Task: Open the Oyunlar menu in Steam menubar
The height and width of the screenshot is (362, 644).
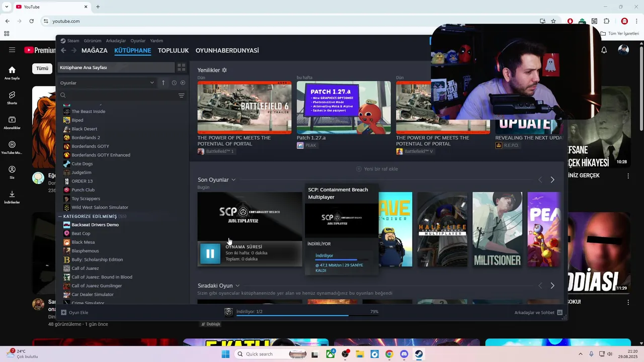Action: coord(138,41)
